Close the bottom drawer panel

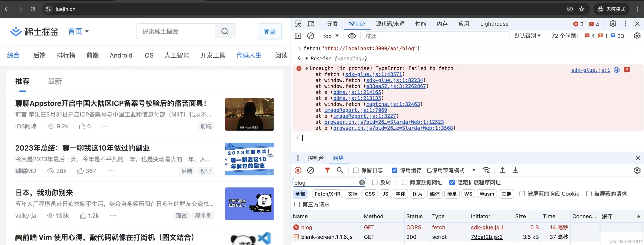638,158
